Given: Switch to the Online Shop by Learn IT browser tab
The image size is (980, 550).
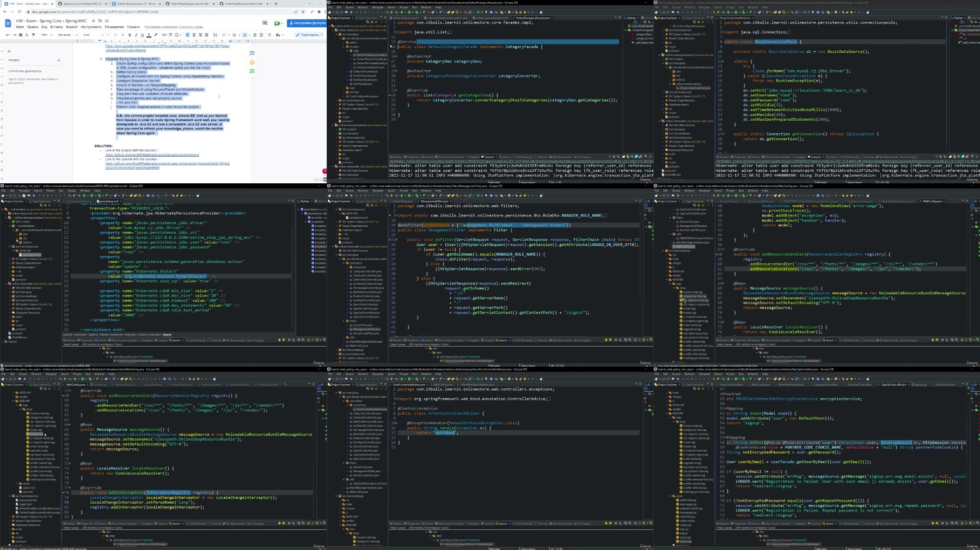Looking at the screenshot, I should [136, 4].
